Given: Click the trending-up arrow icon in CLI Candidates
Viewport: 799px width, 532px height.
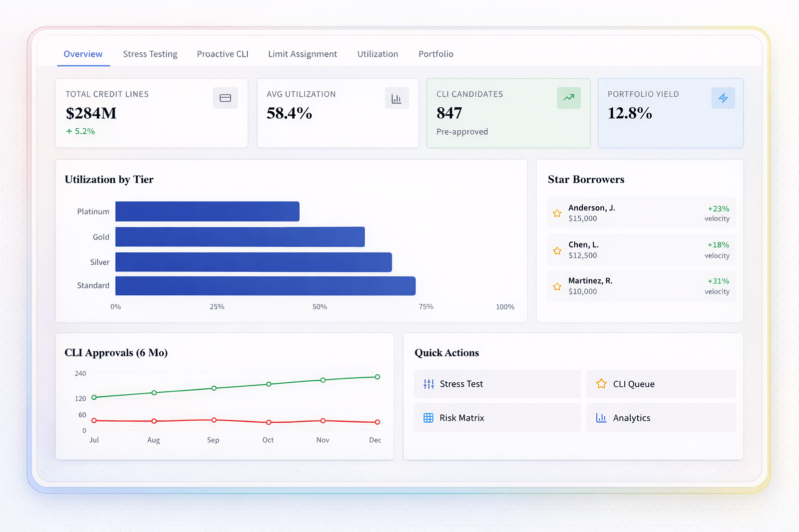Looking at the screenshot, I should [x=569, y=98].
